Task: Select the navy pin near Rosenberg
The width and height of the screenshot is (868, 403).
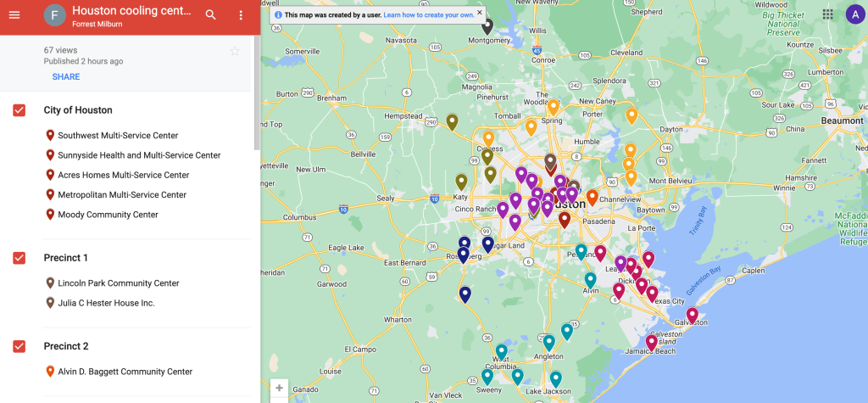Action: pos(464,254)
